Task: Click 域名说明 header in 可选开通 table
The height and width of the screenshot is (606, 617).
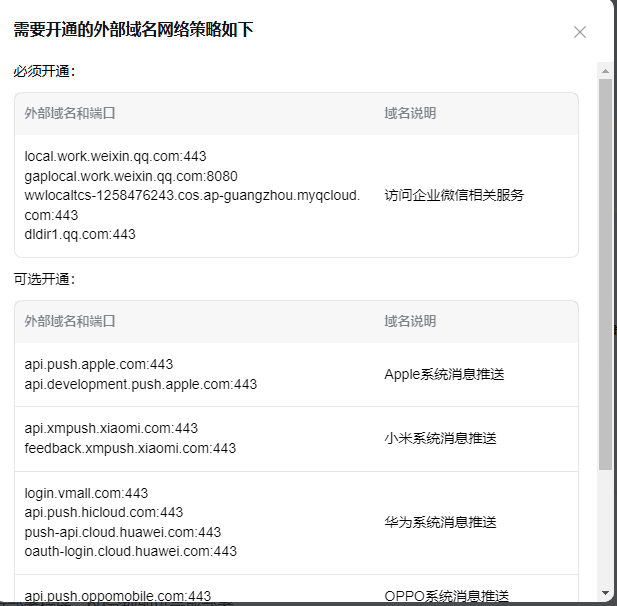Action: pos(410,322)
